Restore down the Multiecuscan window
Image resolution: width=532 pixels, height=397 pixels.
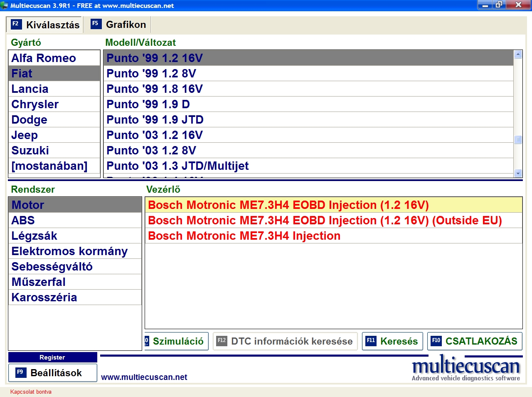pos(498,5)
